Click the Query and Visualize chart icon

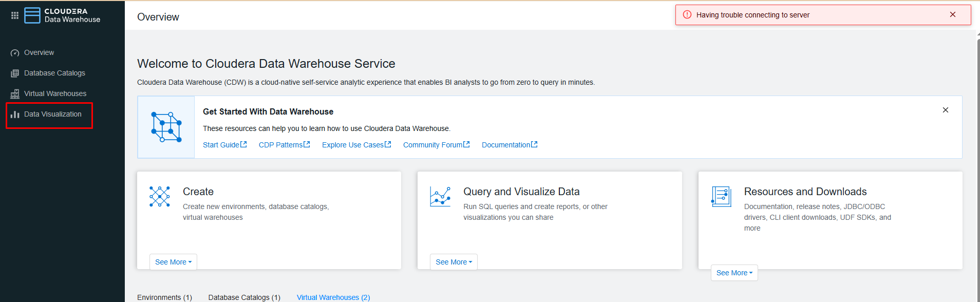click(x=440, y=197)
